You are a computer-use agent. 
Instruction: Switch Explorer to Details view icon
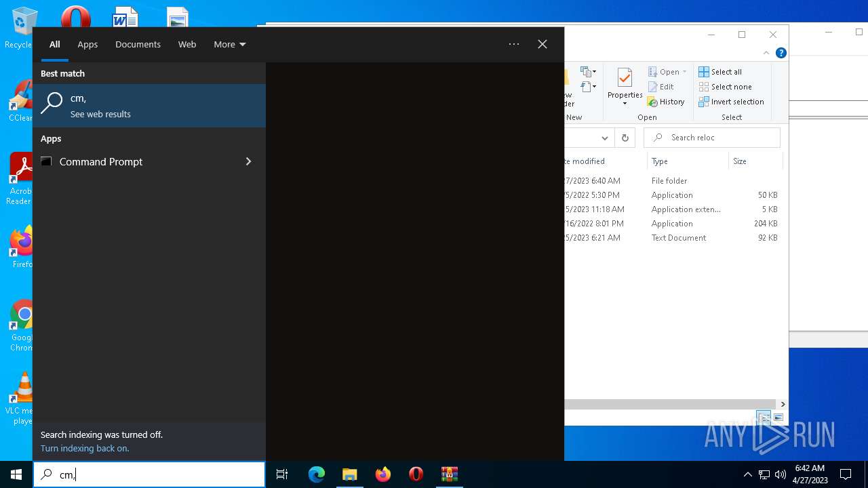pyautogui.click(x=764, y=418)
